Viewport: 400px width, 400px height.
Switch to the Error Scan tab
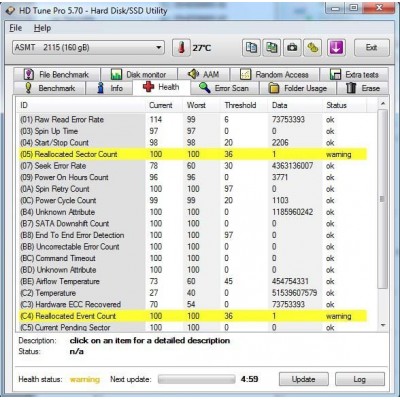pos(225,88)
